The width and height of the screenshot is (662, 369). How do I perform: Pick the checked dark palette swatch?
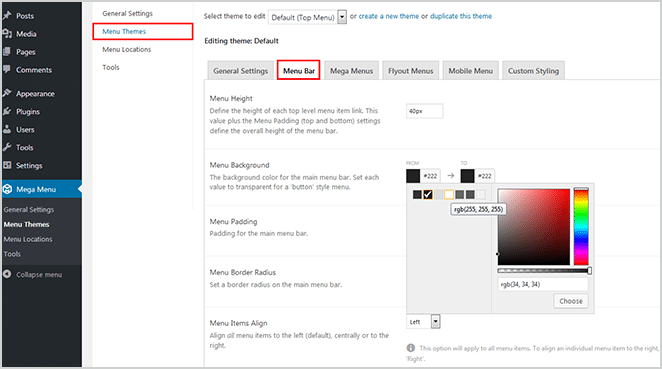[x=428, y=194]
